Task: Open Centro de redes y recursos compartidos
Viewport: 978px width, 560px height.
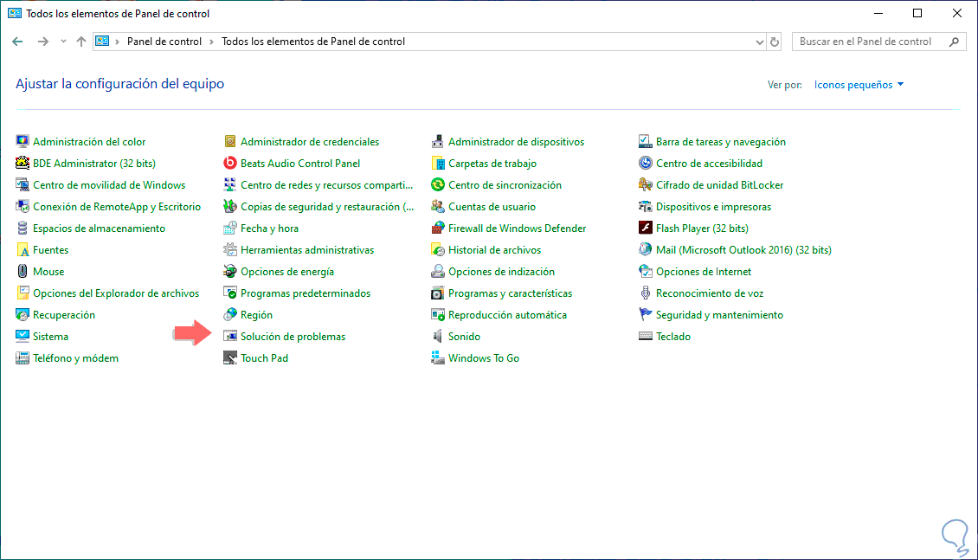Action: [x=327, y=185]
